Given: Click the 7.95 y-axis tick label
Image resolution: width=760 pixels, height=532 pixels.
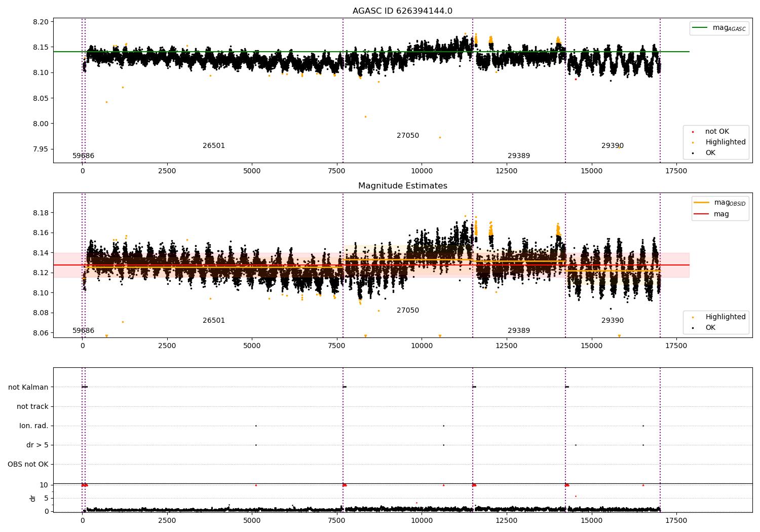Looking at the screenshot, I should tap(42, 149).
